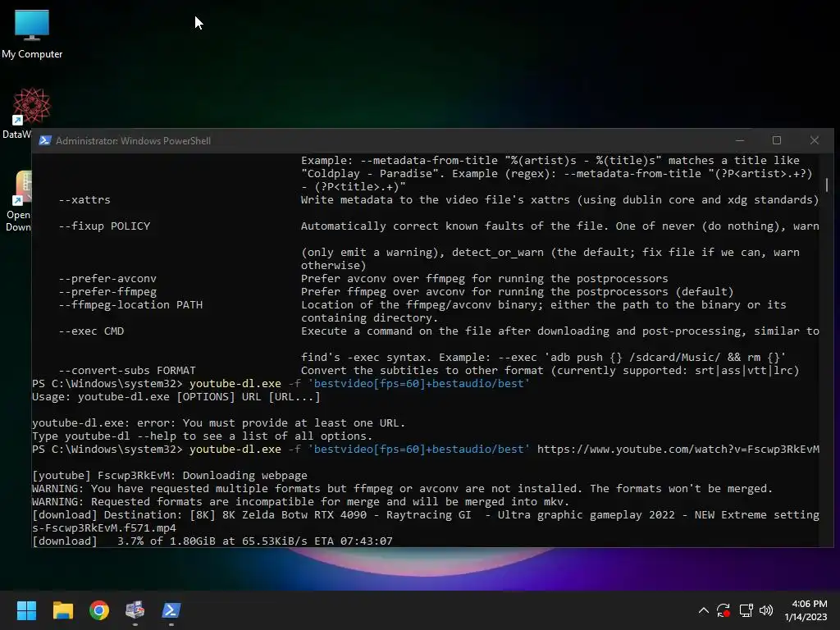
Task: Click the YouTube URL in the command line
Action: (x=678, y=450)
